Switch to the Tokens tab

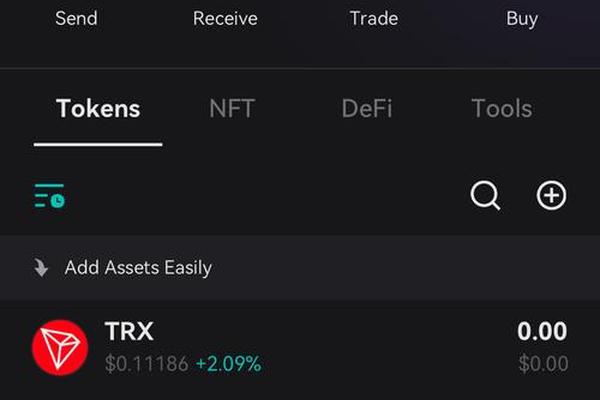[98, 108]
